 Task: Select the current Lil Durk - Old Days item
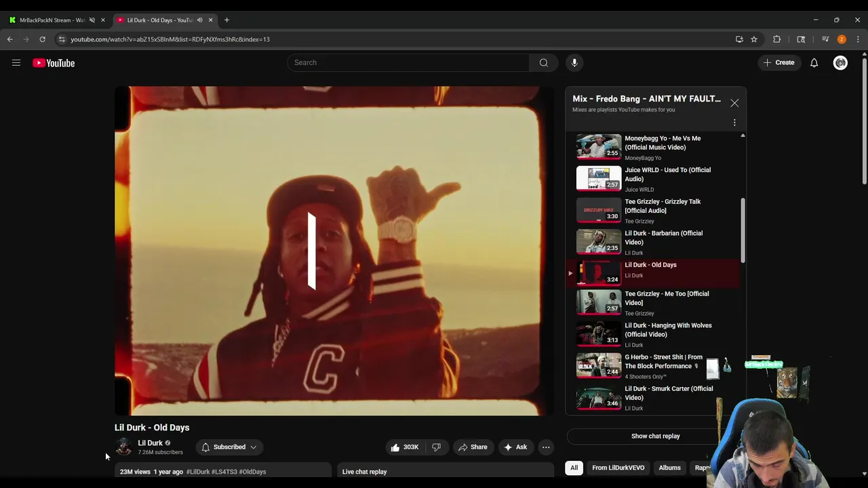point(652,273)
